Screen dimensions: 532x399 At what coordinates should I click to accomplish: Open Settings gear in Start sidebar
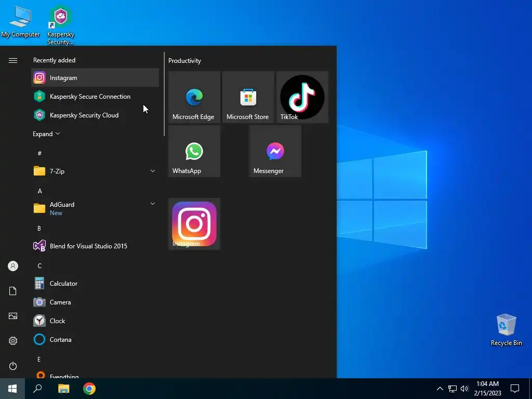pos(13,341)
